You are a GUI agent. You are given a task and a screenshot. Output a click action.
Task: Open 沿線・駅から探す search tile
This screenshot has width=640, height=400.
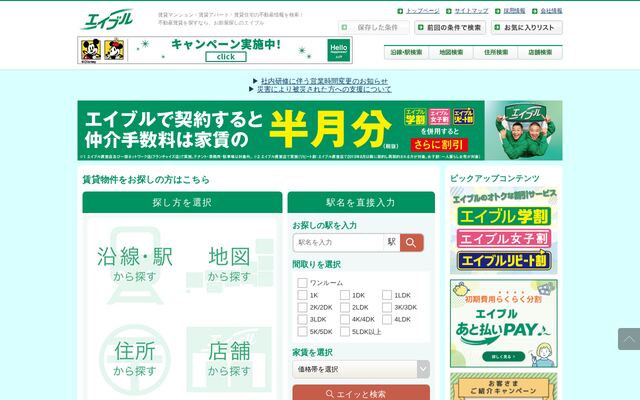(135, 265)
